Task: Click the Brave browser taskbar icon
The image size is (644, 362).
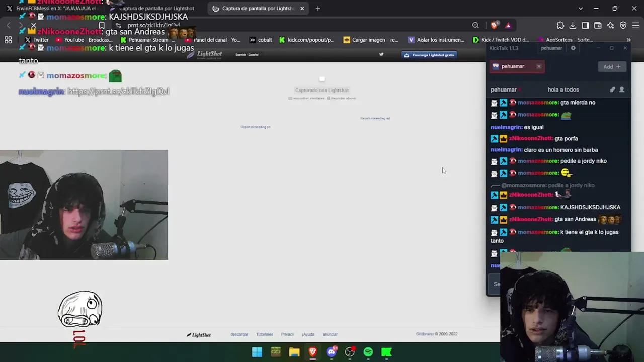Action: click(313, 352)
